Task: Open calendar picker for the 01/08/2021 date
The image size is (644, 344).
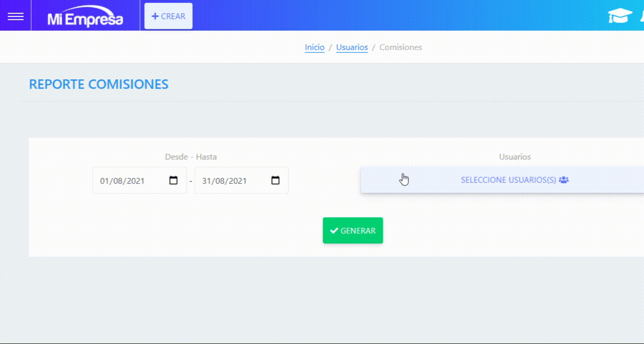Action: coord(173,181)
